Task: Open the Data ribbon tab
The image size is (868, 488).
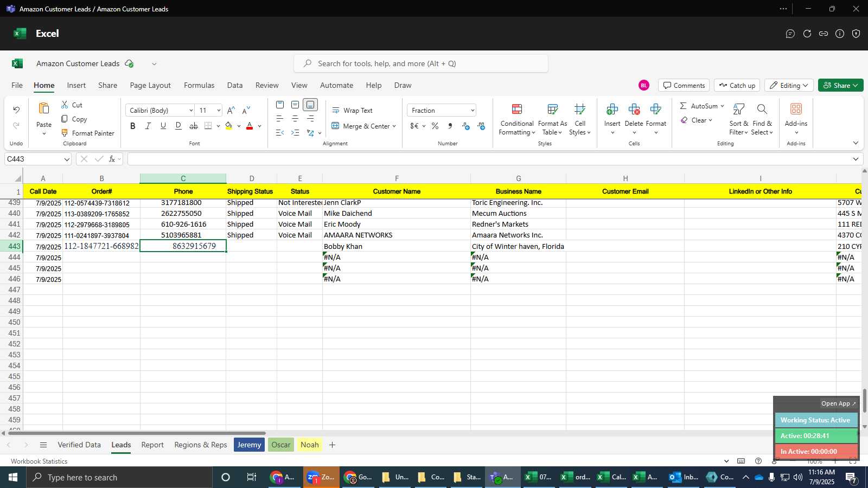Action: pyautogui.click(x=235, y=85)
